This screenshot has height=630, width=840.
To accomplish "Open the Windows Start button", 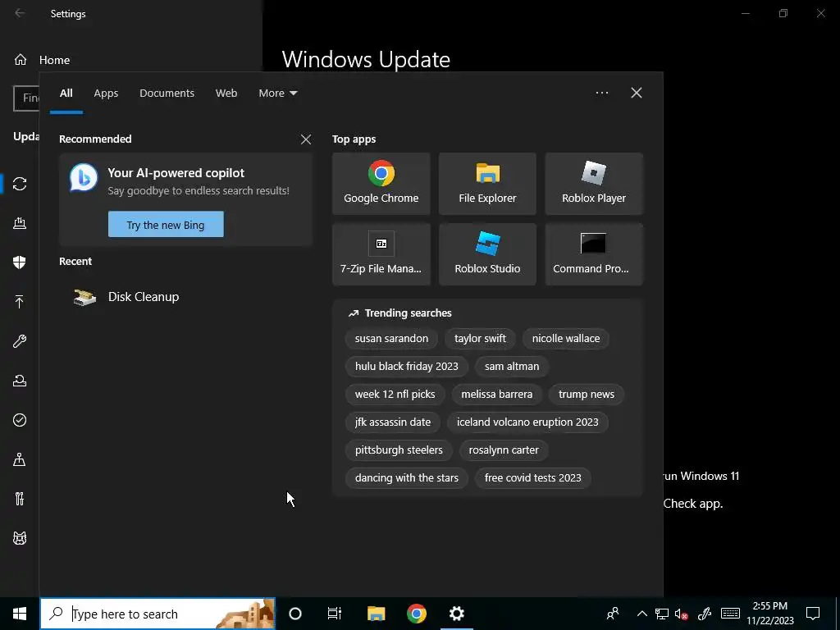I will pyautogui.click(x=20, y=614).
